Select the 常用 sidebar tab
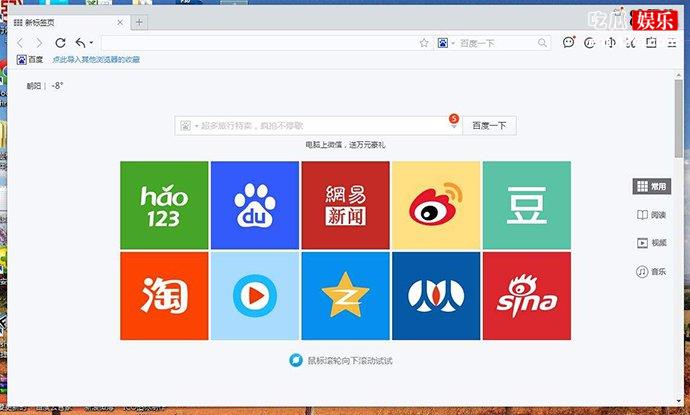 (x=652, y=187)
